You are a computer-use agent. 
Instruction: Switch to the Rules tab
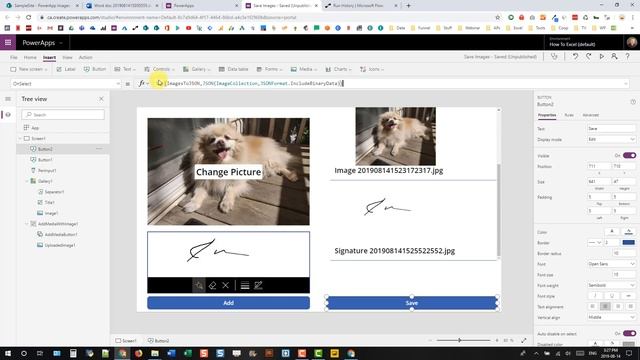(569, 115)
